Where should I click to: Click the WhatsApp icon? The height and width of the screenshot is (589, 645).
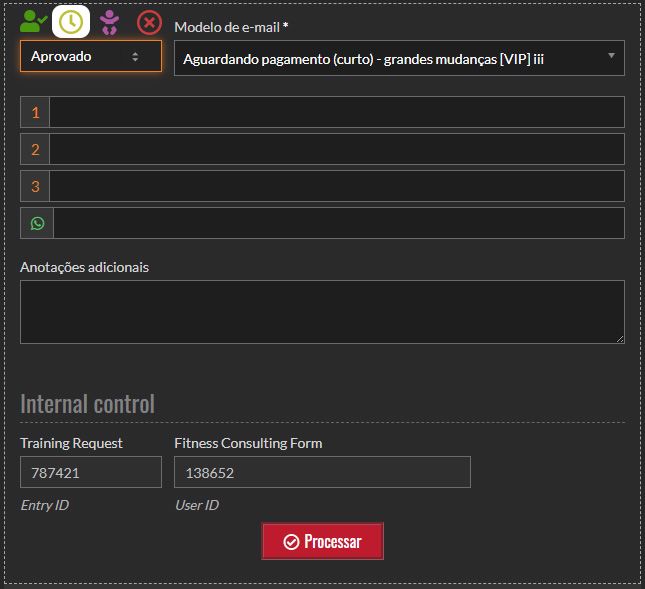[37, 223]
